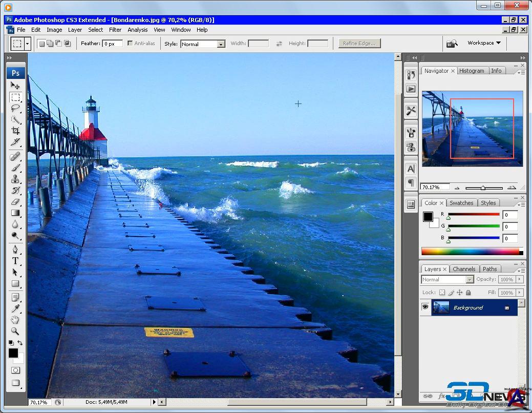Select the Crop tool
This screenshot has width=532, height=413.
pos(15,131)
